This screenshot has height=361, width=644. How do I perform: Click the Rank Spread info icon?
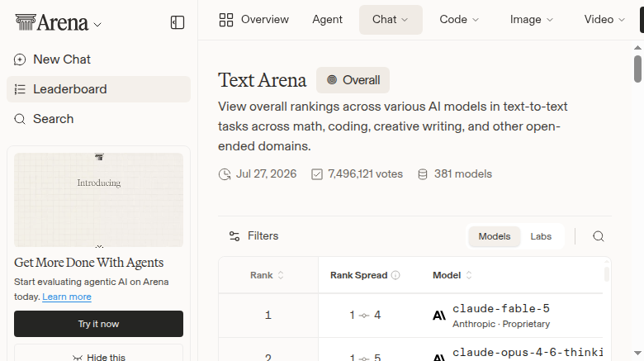[395, 275]
